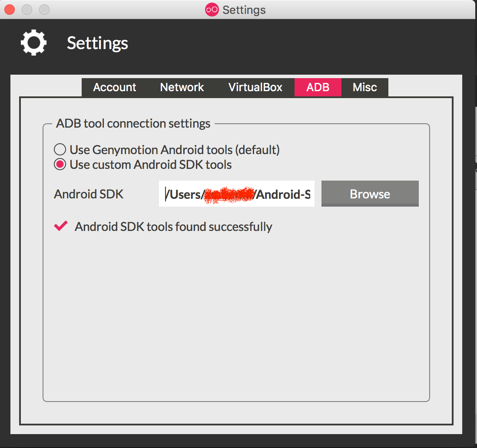Click the Browse button
Screen dimensions: 477x448
tap(370, 194)
